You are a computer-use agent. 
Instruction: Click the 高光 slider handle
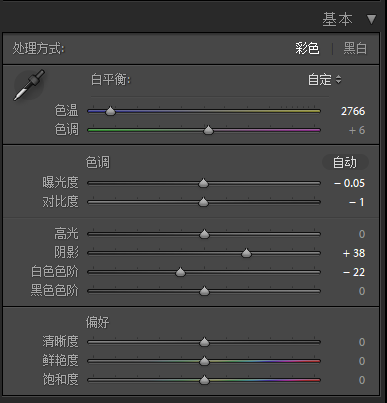tap(204, 234)
